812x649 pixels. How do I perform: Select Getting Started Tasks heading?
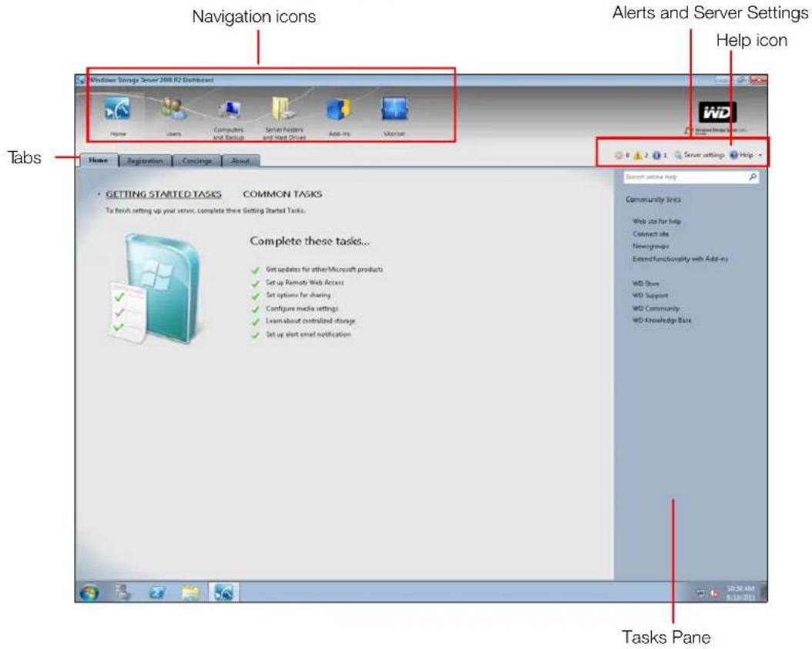(x=163, y=194)
